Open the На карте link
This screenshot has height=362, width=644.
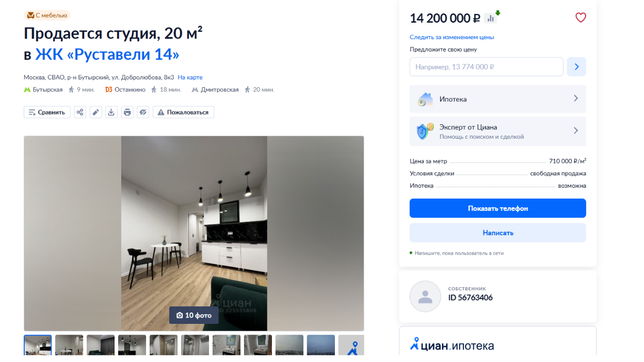coord(190,77)
